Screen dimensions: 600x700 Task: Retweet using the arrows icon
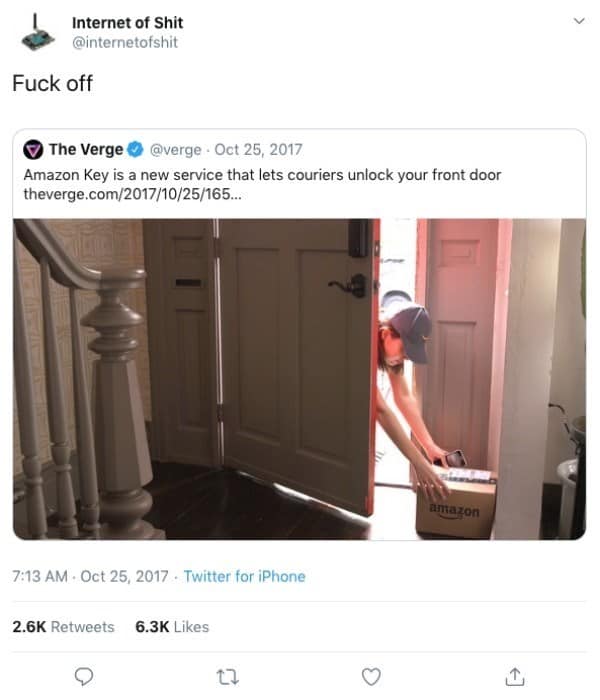point(228,677)
